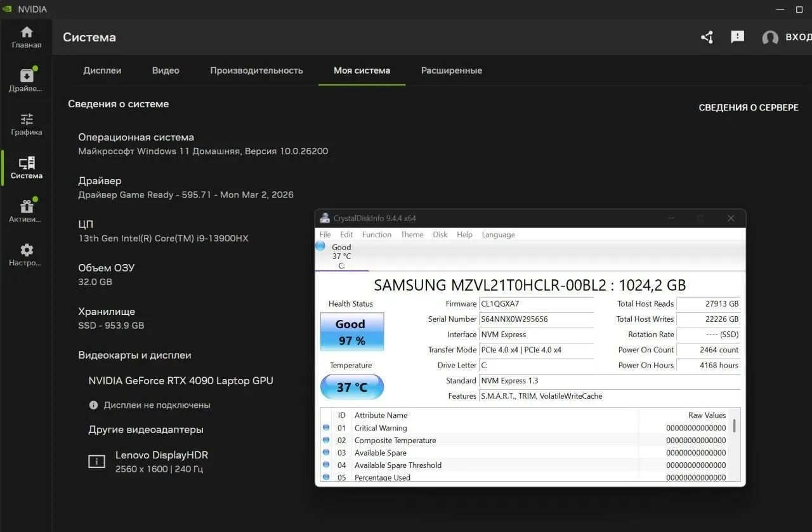Switch to the Дисплеи tab
Image resolution: width=812 pixels, height=532 pixels.
(x=102, y=70)
